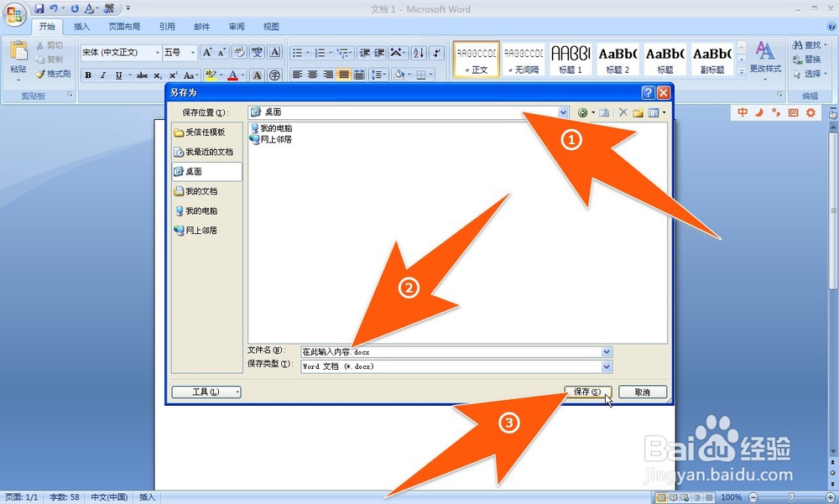Image resolution: width=839 pixels, height=504 pixels.
Task: Select 我最近的文档 in the places sidebar
Action: [207, 152]
